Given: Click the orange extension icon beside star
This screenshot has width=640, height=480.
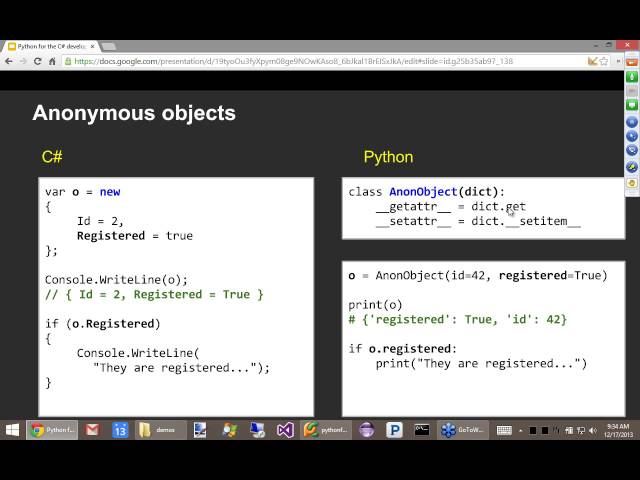Looking at the screenshot, I should click(x=592, y=61).
